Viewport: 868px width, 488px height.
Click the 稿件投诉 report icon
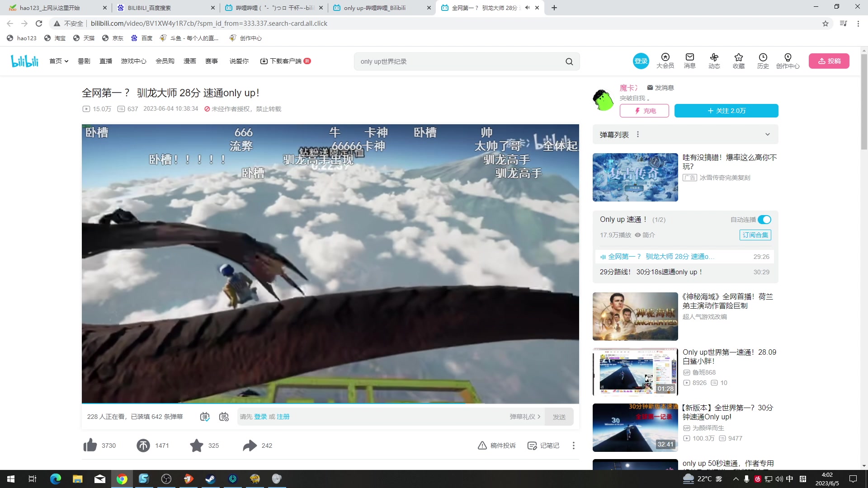[496, 446]
